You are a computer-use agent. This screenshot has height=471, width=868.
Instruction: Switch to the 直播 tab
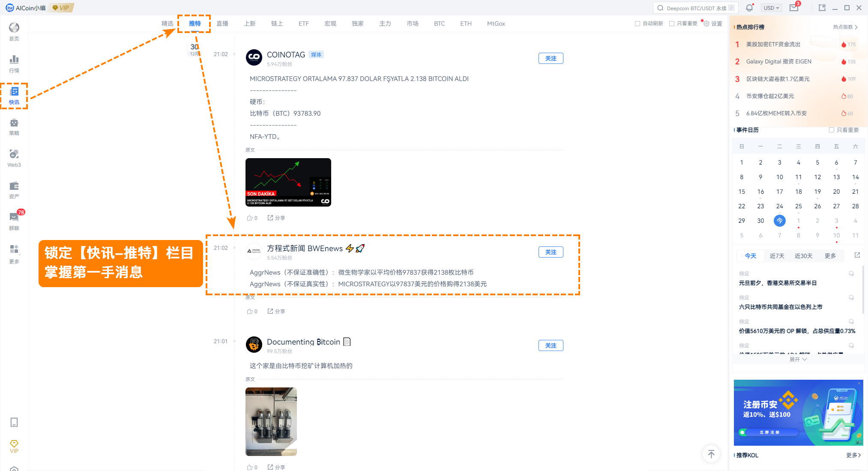tap(222, 24)
